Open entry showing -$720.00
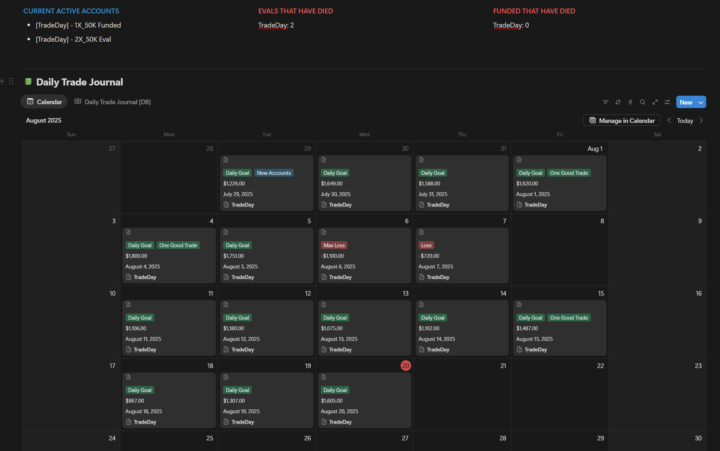The image size is (720, 451). (462, 255)
